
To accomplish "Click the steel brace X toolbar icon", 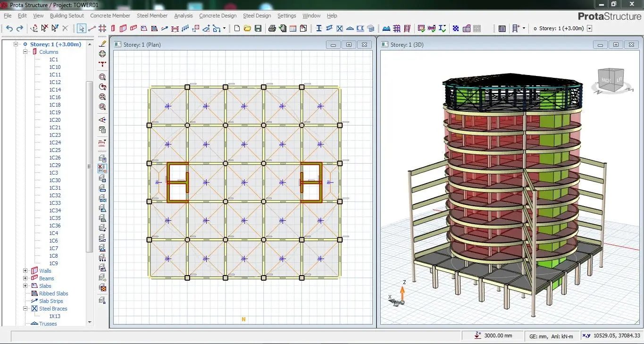I will pyautogui.click(x=340, y=28).
